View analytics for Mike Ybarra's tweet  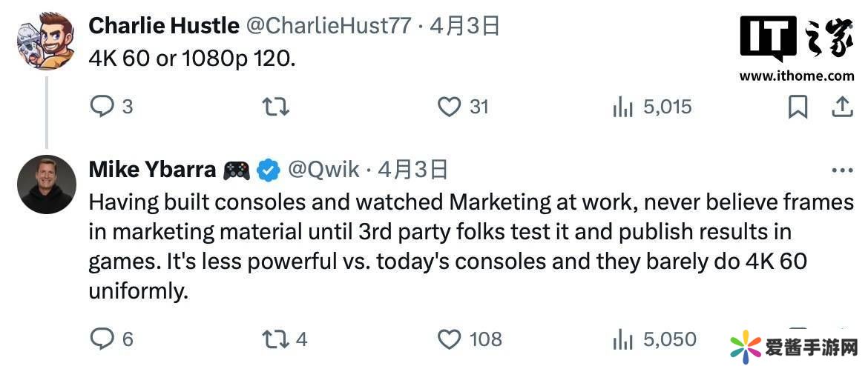pos(622,339)
